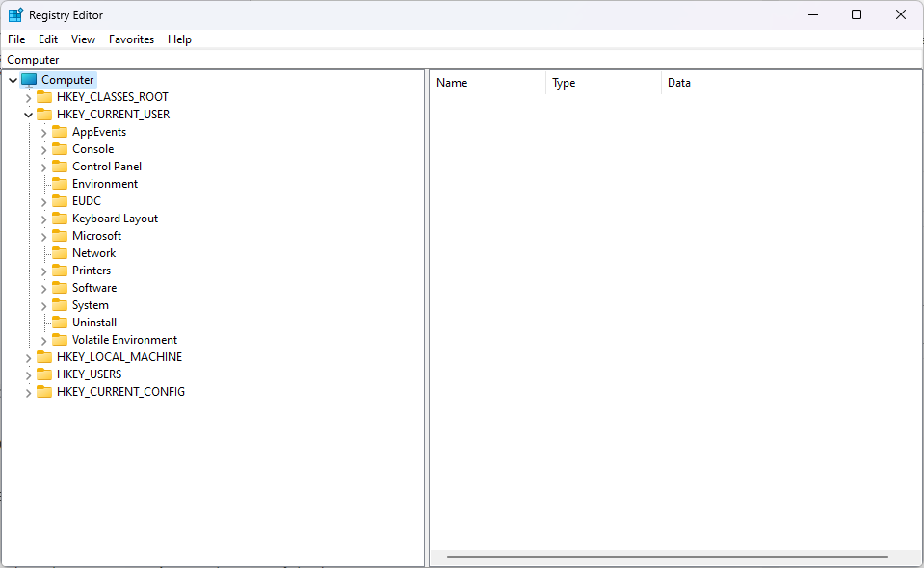Select the Computer root node icon

pos(29,80)
